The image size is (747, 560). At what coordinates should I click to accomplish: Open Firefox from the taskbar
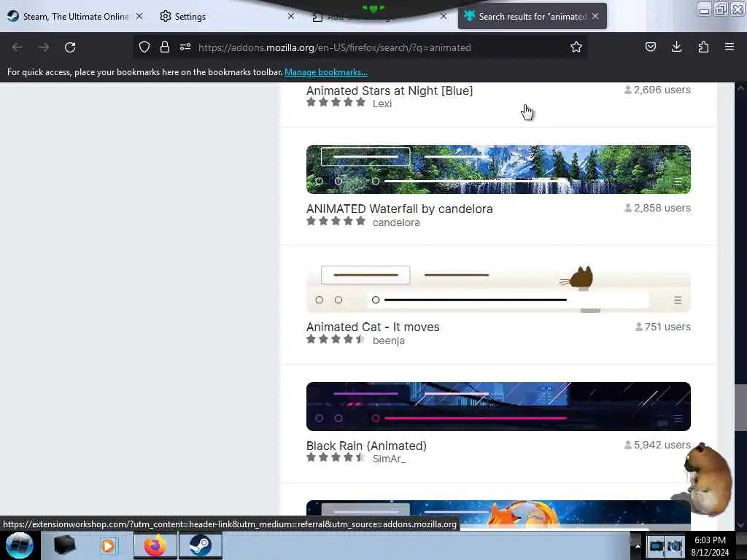pos(155,545)
